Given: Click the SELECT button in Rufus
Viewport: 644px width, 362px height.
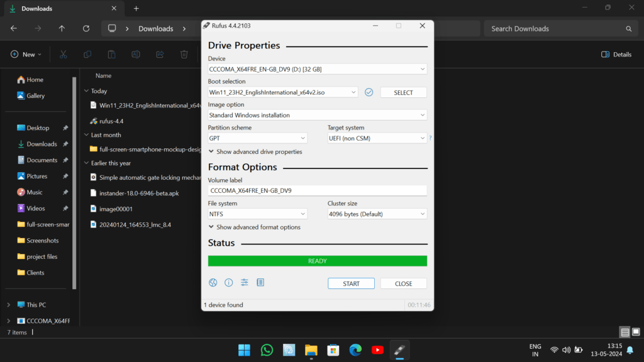Looking at the screenshot, I should pyautogui.click(x=403, y=92).
